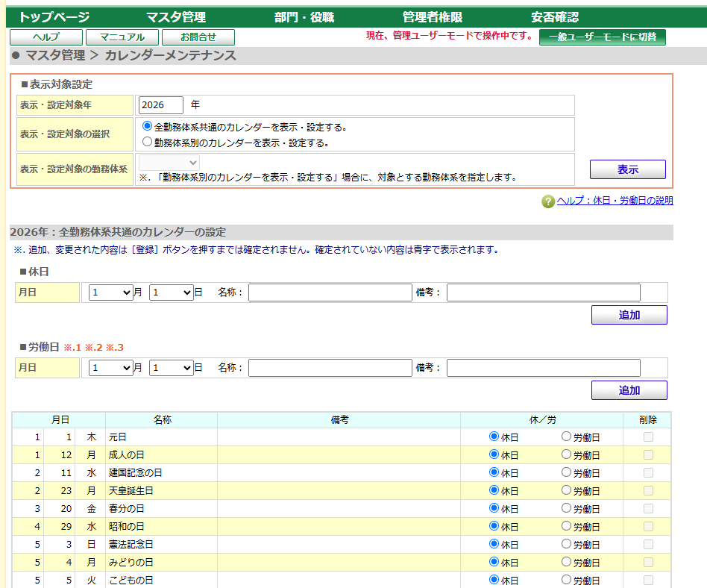
Task: Click the お問合せ button
Action: [x=198, y=37]
